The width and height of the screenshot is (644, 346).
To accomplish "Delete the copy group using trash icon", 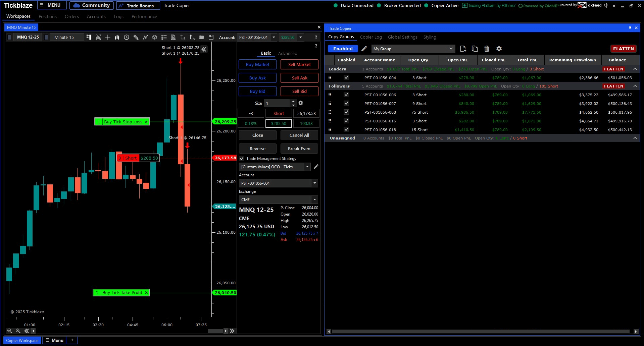I will tap(487, 49).
